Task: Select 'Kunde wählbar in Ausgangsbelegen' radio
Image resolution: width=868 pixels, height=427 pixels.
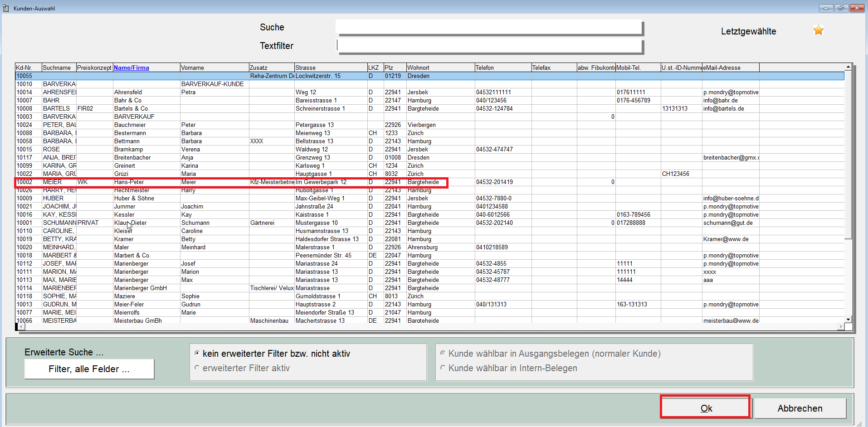Action: click(443, 353)
